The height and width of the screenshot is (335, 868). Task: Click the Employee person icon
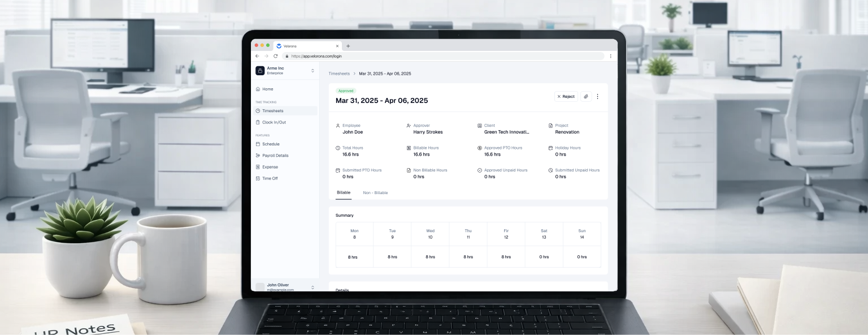[338, 126]
